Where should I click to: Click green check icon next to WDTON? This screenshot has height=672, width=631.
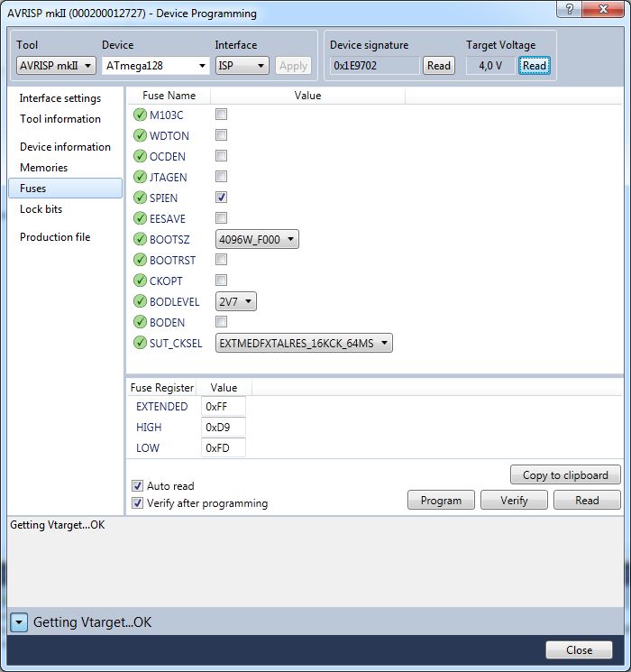pos(140,135)
